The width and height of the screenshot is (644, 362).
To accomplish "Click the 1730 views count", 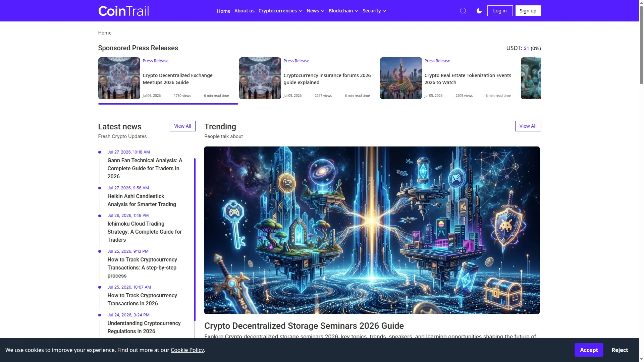I will point(182,96).
